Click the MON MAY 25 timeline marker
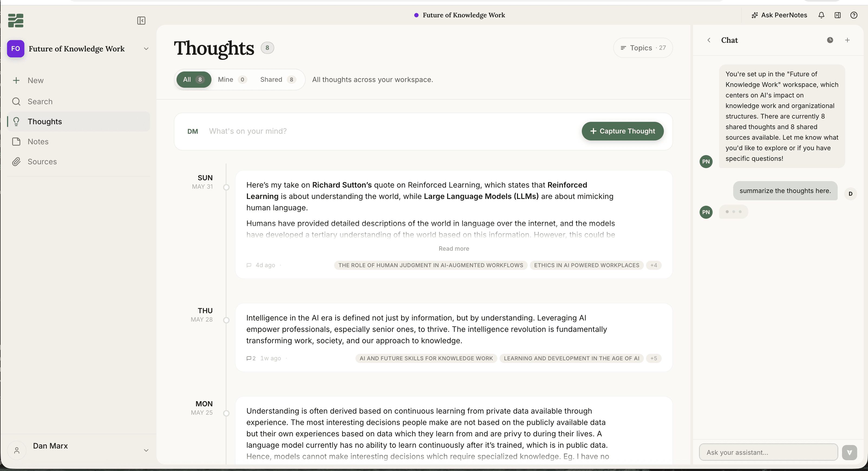This screenshot has width=868, height=471. (226, 413)
